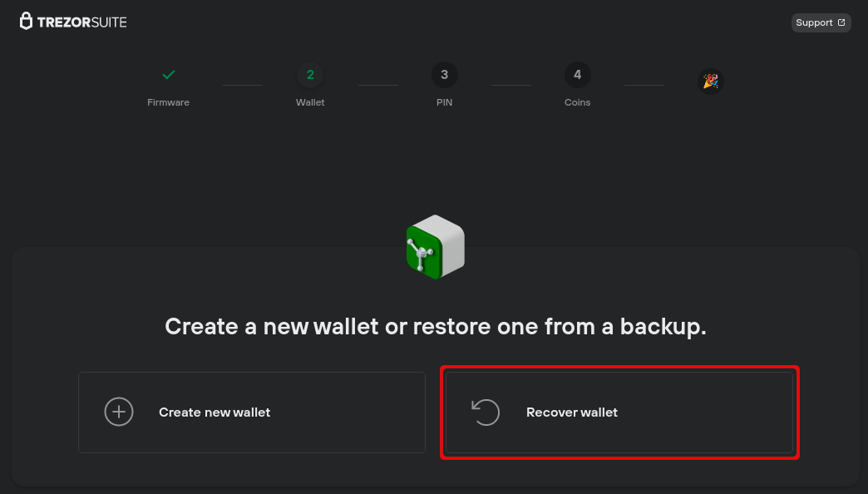The height and width of the screenshot is (494, 868).
Task: Click the Wallet step label
Action: [x=310, y=102]
